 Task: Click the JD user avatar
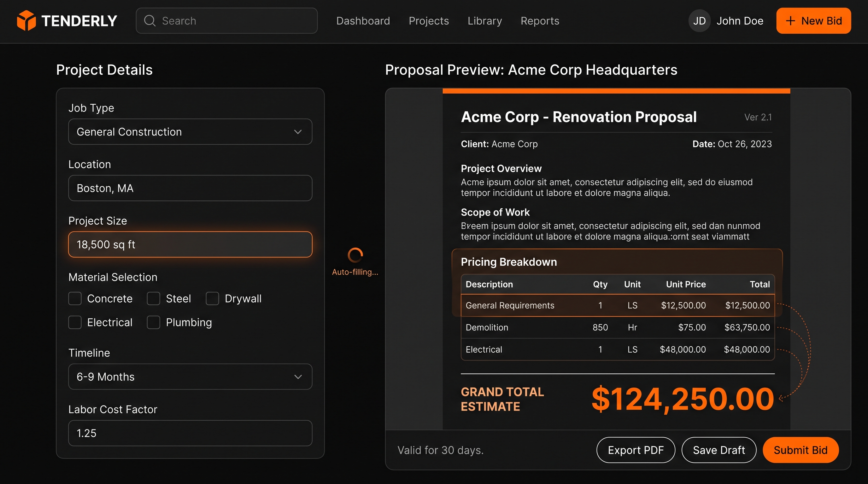(x=700, y=21)
